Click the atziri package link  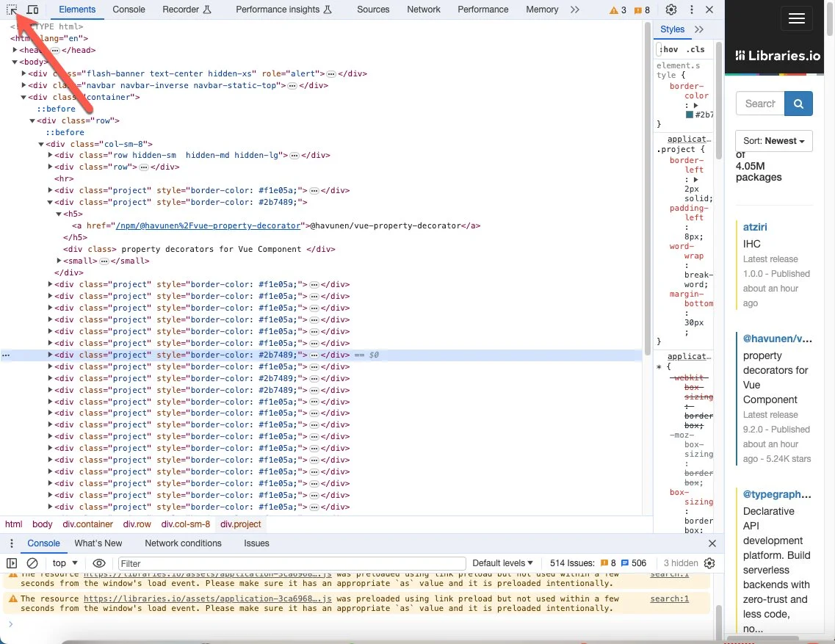point(754,227)
